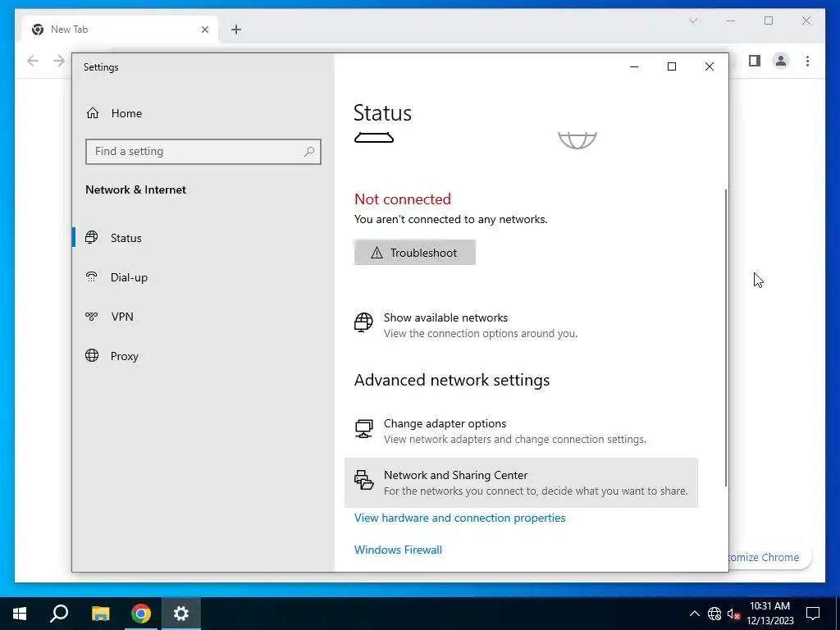
Task: Click the Settings window vertical scrollbar
Action: [725, 337]
